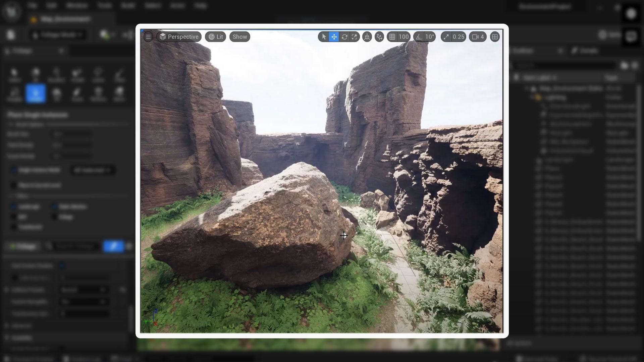Activate the Translate move tool
Image resolution: width=644 pixels, height=362 pixels.
(334, 37)
